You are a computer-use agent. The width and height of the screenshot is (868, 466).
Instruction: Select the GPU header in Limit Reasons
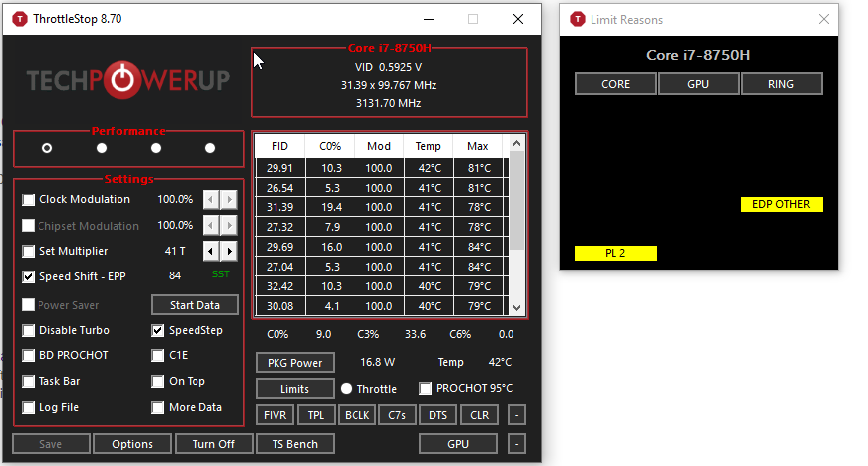[698, 84]
